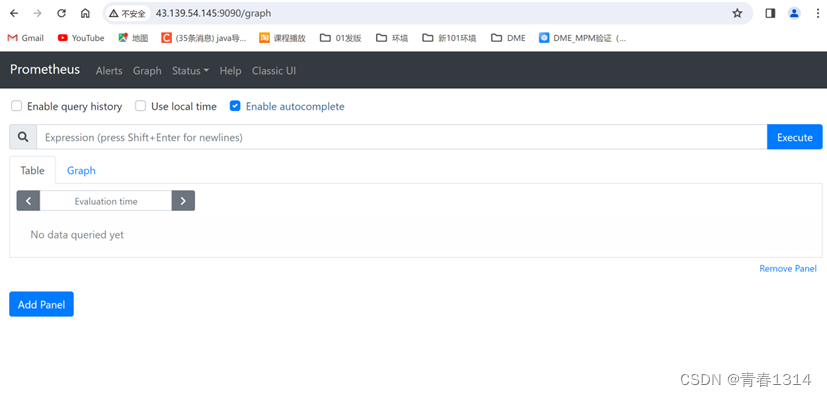Run the query with Execute button
This screenshot has height=397, width=827.
pos(794,137)
